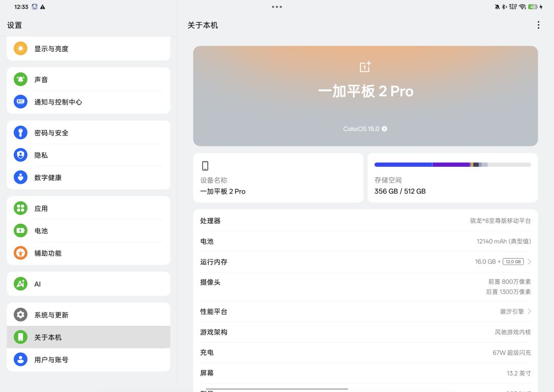Tap the green bell icon for 声音
The width and height of the screenshot is (554, 392).
coord(21,79)
